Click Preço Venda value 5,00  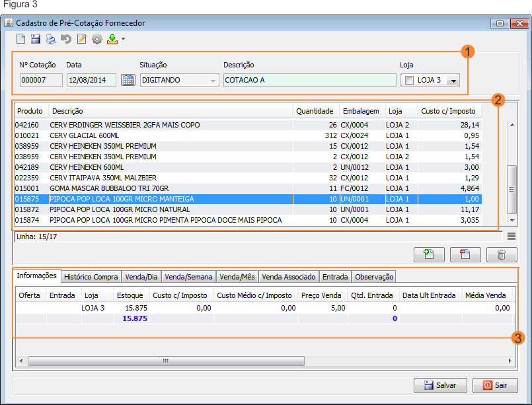point(338,308)
